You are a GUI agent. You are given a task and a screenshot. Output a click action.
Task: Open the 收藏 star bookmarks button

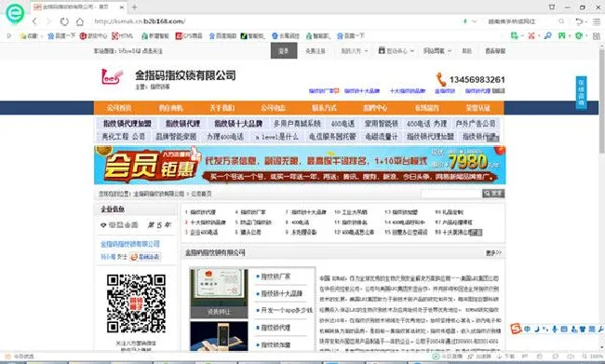point(30,36)
